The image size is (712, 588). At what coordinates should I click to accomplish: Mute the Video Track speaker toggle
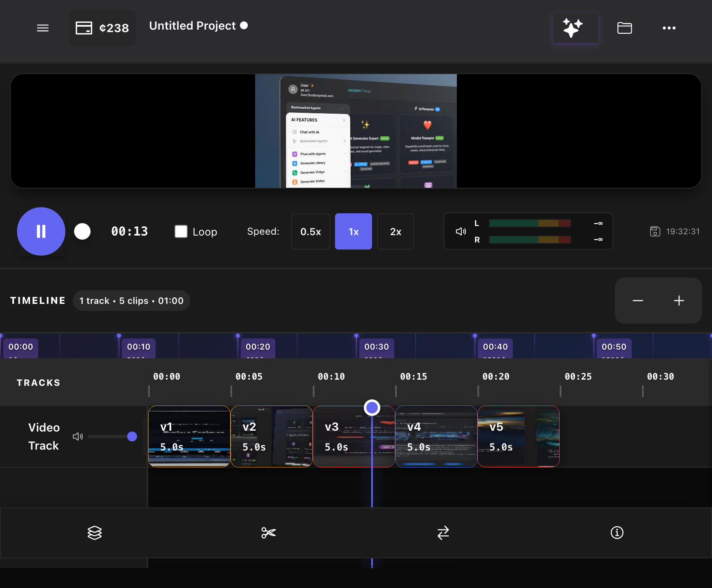pos(78,436)
